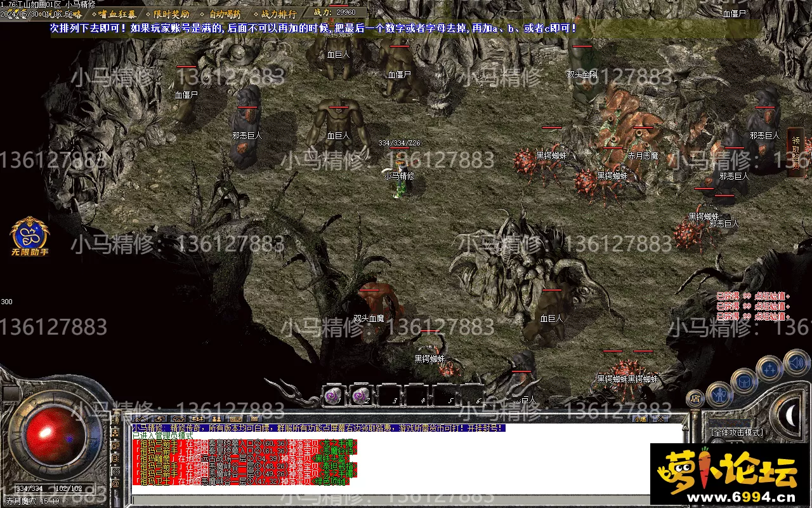Click the third chat toolbar icon
The image size is (812, 508).
point(178,419)
